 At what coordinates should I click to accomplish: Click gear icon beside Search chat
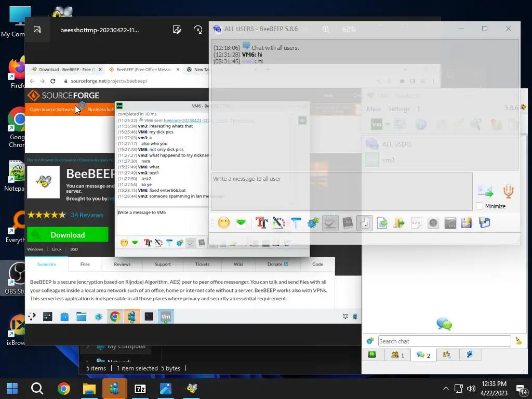click(x=370, y=341)
